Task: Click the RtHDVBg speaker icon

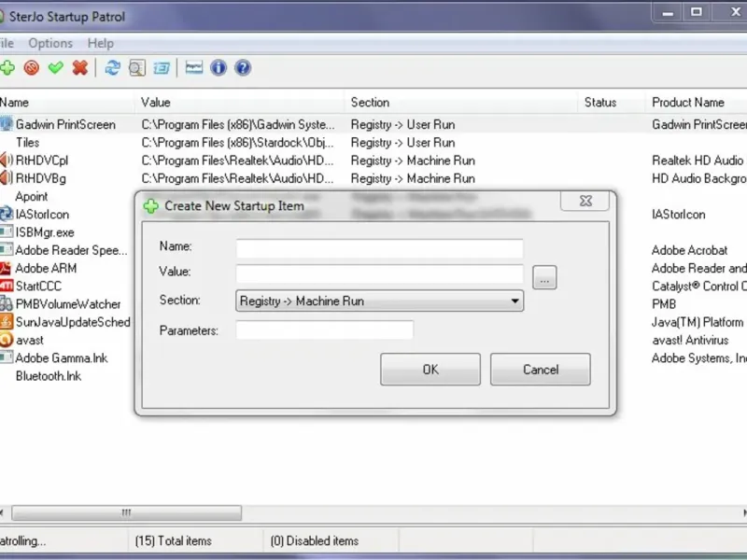Action: pos(7,178)
